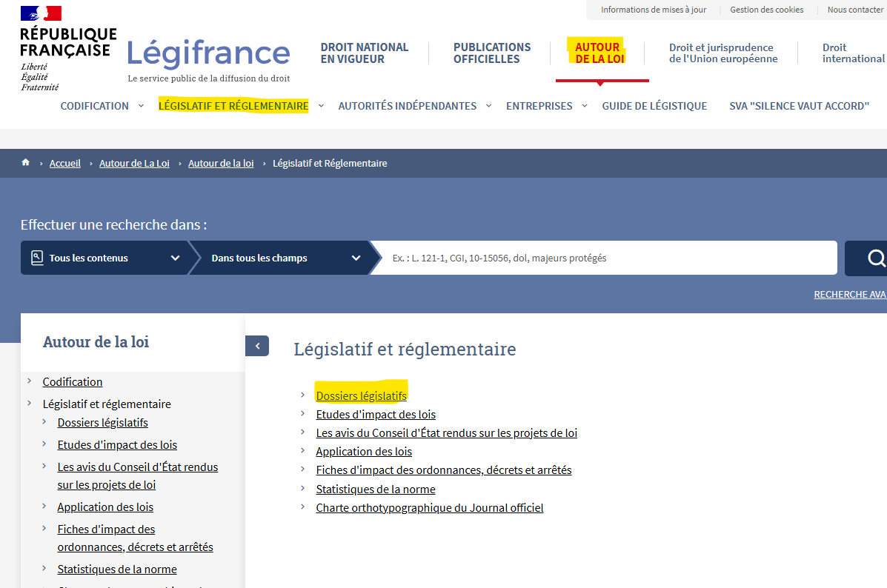Open Charte orthotypographique du Journal officiel
Image resolution: width=887 pixels, height=588 pixels.
pyautogui.click(x=429, y=507)
